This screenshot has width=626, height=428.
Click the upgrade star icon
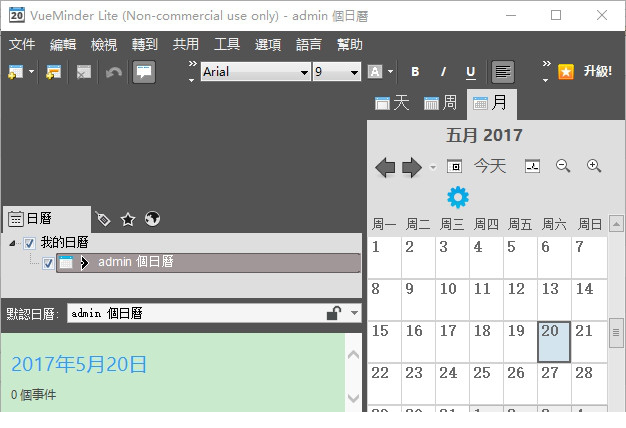click(x=566, y=72)
